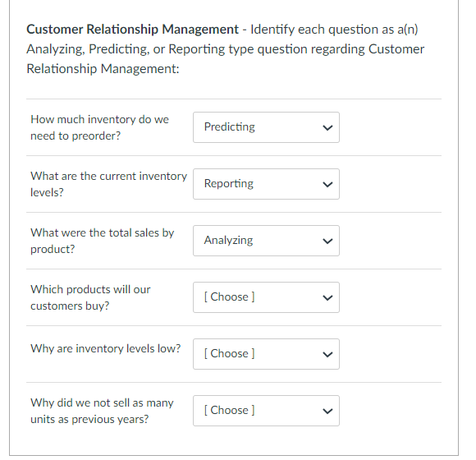Click the text 'Which products will our customers buy?'
This screenshot has width=476, height=460.
[90, 297]
